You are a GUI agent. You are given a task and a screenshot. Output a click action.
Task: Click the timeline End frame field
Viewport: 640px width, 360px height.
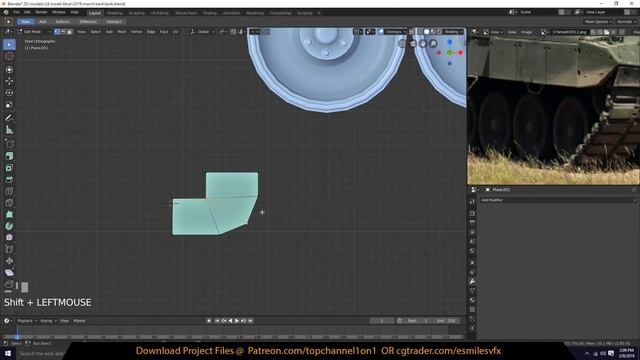(446, 321)
